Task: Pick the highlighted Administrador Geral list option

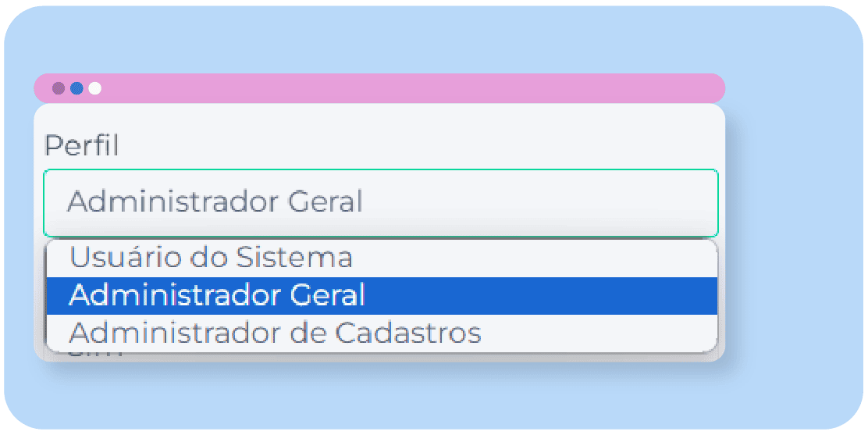Action: (x=217, y=296)
